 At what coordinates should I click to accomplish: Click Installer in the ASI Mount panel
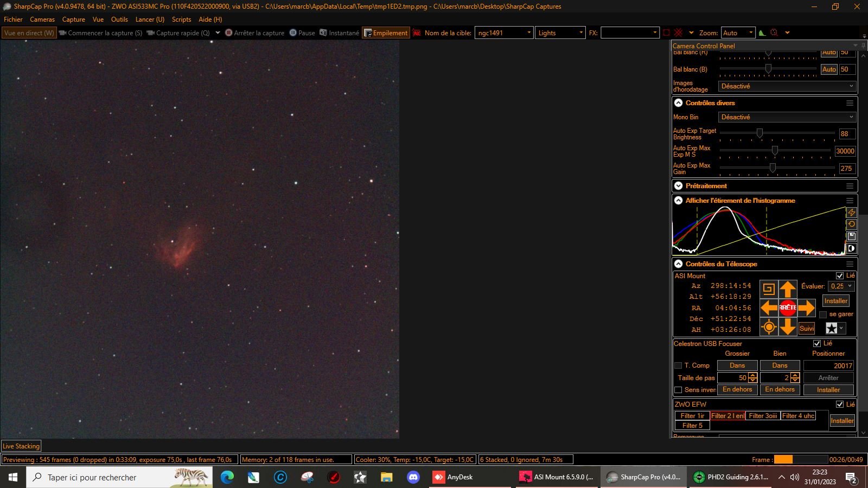click(836, 301)
